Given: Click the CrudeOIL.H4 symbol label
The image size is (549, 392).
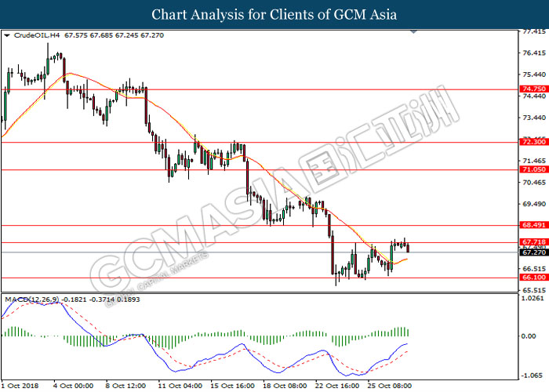Looking at the screenshot, I should pyautogui.click(x=37, y=35).
